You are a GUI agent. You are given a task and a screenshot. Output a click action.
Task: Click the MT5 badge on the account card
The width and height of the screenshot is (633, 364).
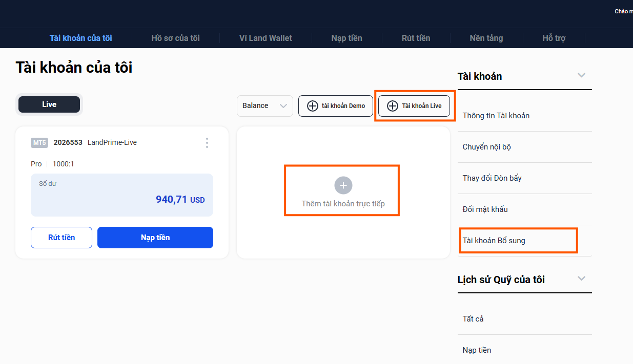[39, 143]
